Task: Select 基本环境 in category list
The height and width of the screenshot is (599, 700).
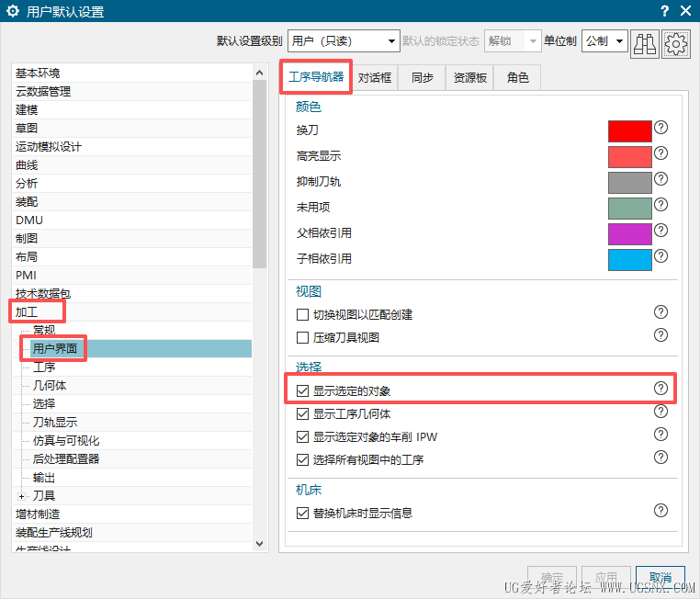Action: click(x=132, y=73)
